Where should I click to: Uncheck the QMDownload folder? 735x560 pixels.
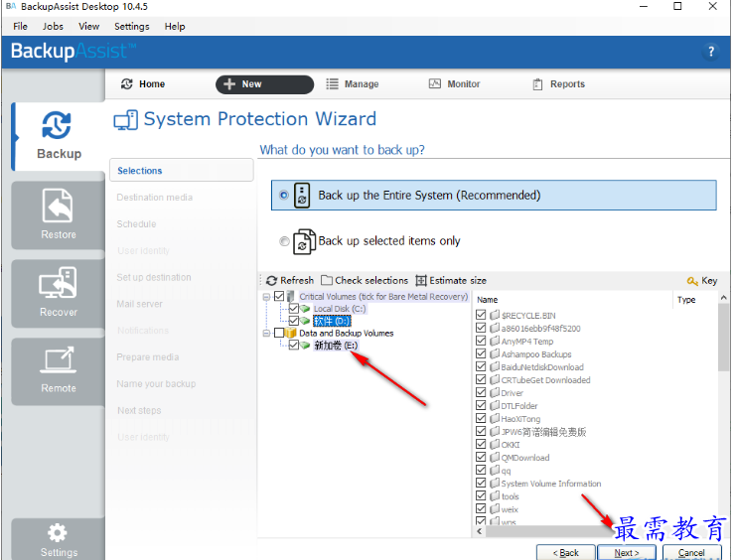(481, 457)
